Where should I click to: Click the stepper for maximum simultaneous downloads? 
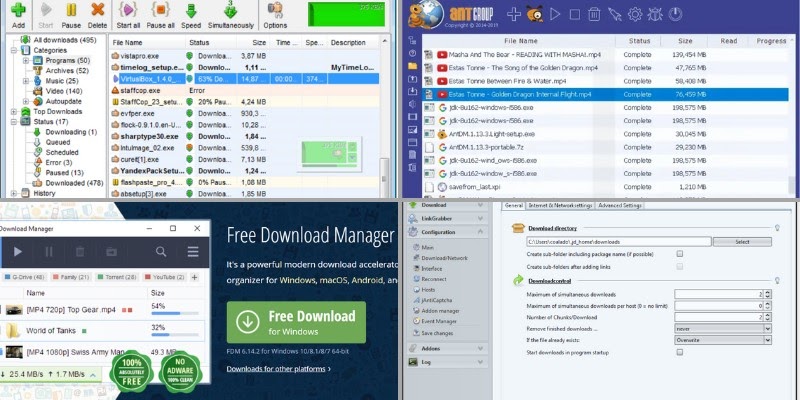[768, 294]
